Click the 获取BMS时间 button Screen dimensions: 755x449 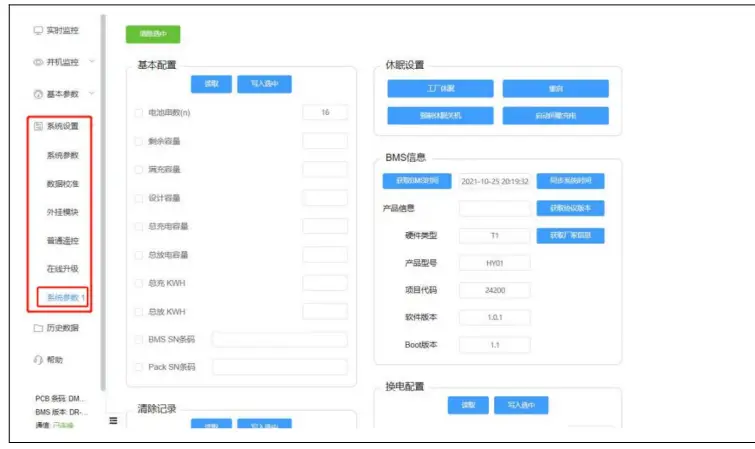(417, 181)
